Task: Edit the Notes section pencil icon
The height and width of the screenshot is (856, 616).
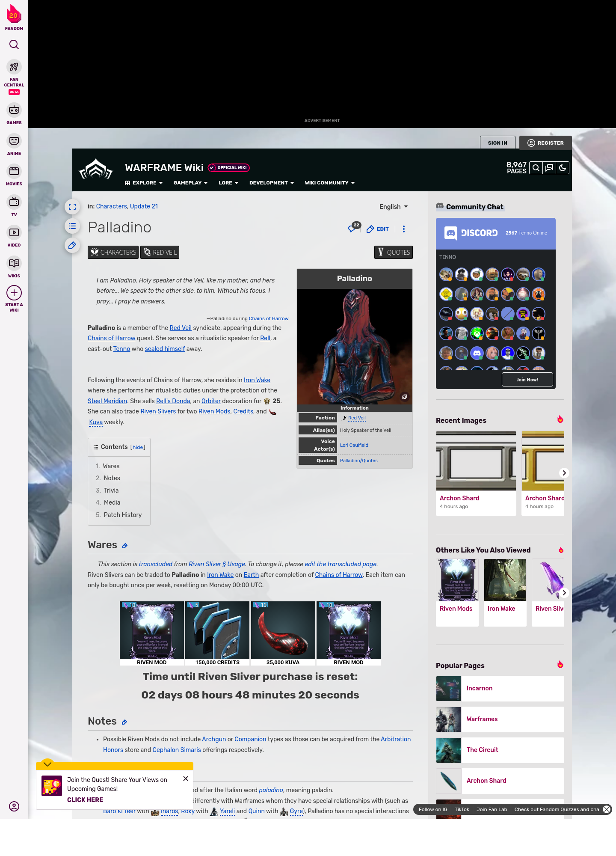Action: 124,722
